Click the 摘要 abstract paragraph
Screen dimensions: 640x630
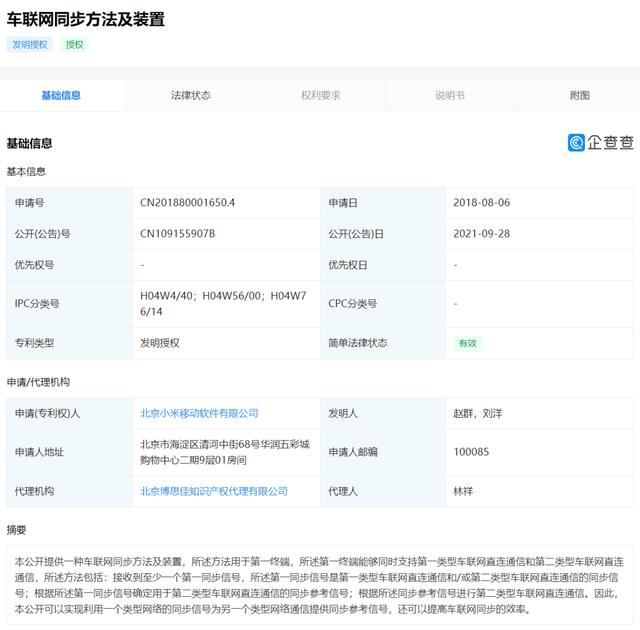tap(320, 586)
